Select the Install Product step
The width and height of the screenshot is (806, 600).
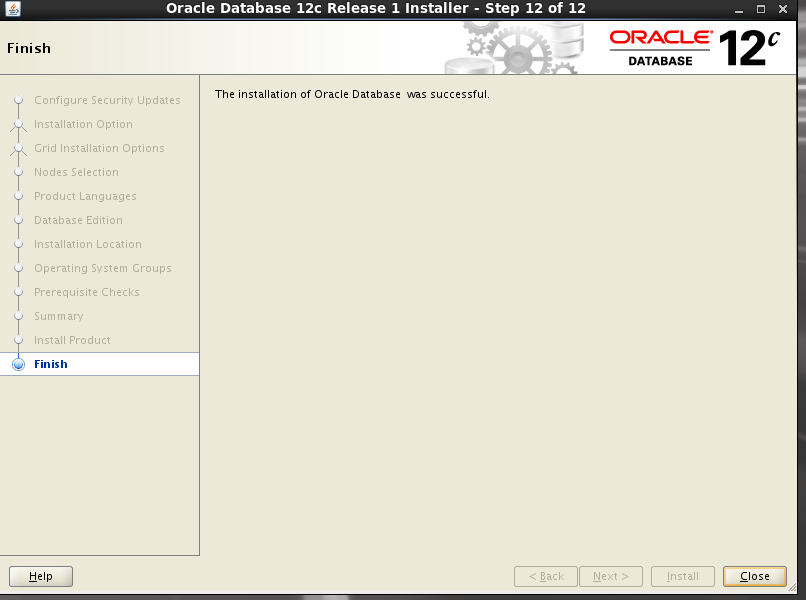(x=72, y=340)
